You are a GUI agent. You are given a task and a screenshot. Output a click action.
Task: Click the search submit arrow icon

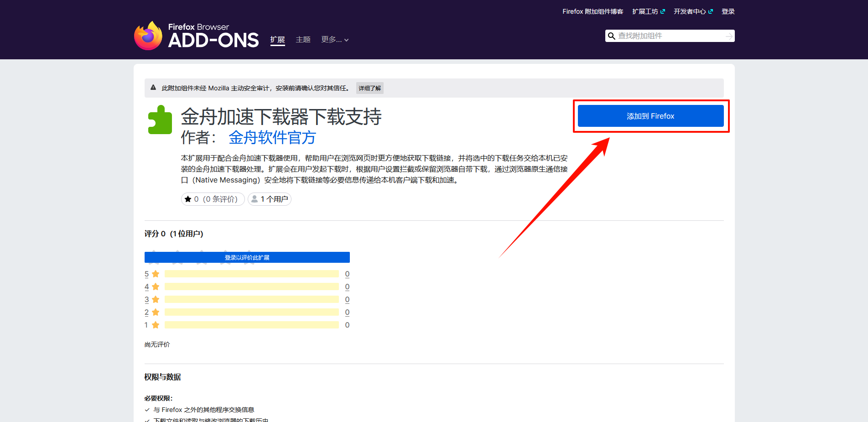[x=729, y=36]
